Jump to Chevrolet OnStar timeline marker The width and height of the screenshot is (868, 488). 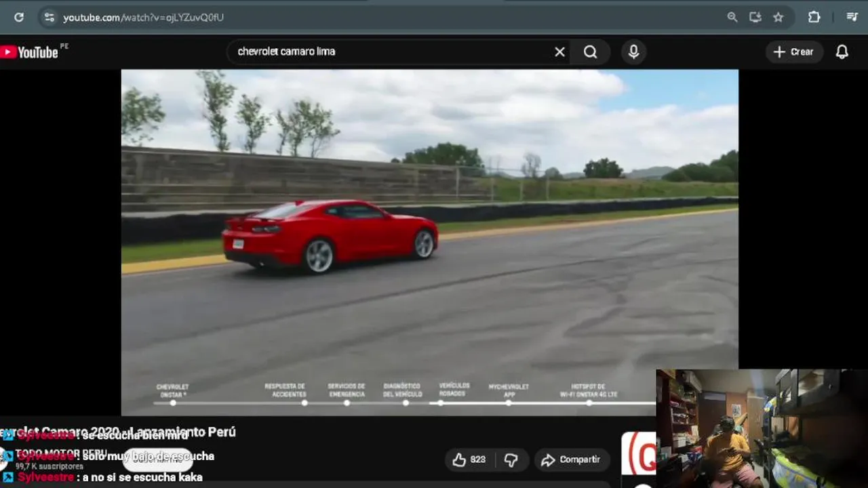(x=173, y=403)
